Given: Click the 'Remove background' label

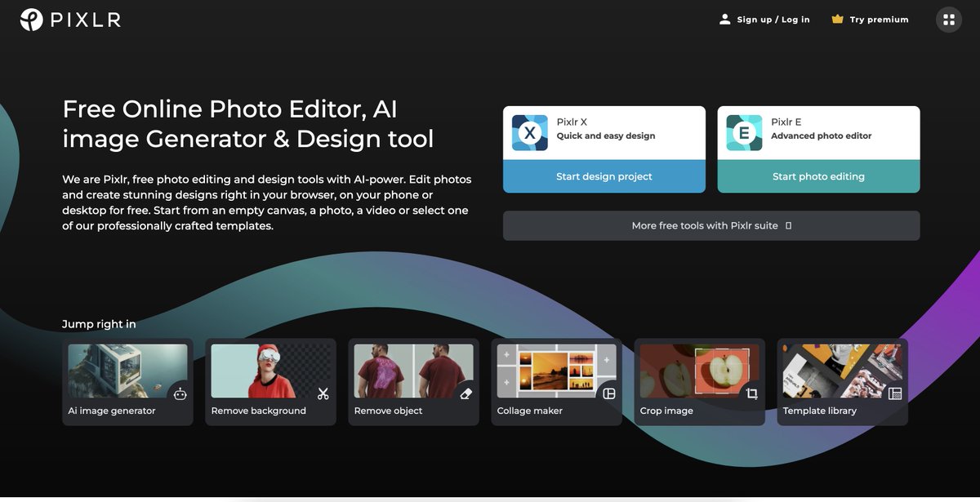Looking at the screenshot, I should tap(259, 411).
